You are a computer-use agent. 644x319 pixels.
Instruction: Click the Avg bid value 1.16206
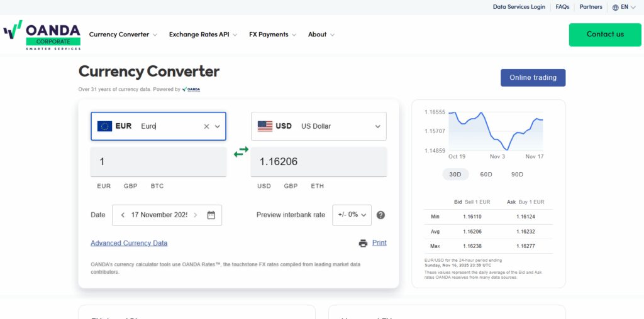click(472, 232)
